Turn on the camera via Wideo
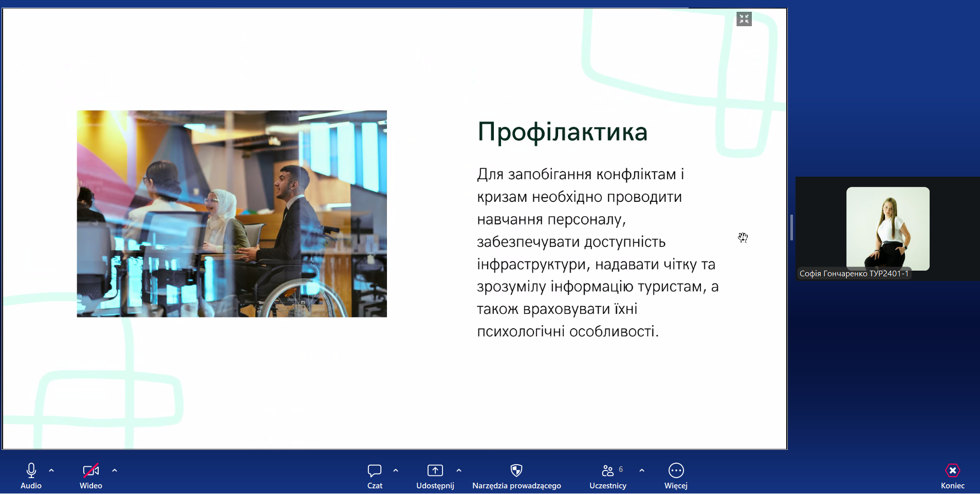The height and width of the screenshot is (494, 980). coord(90,476)
